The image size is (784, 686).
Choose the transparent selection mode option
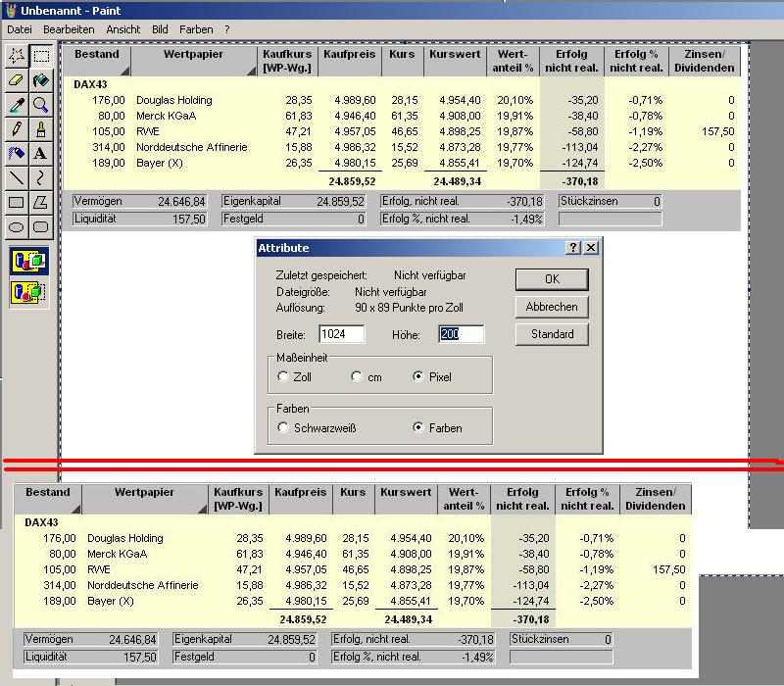(x=28, y=291)
